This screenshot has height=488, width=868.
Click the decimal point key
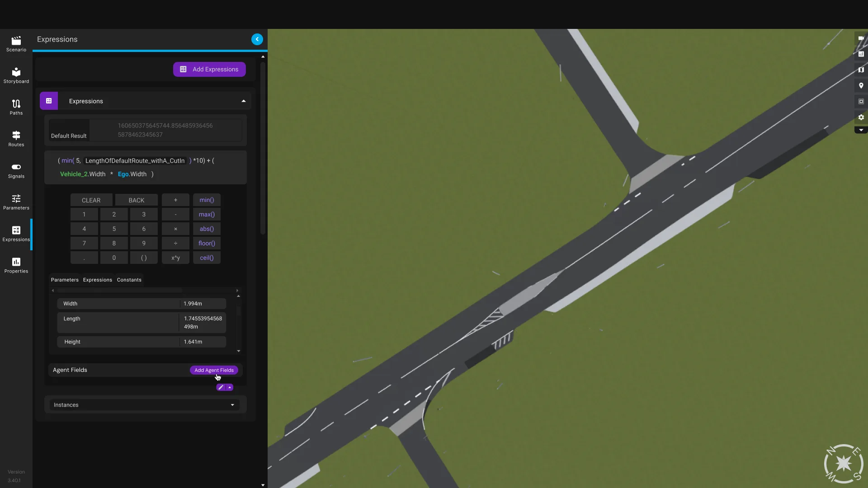(x=84, y=258)
